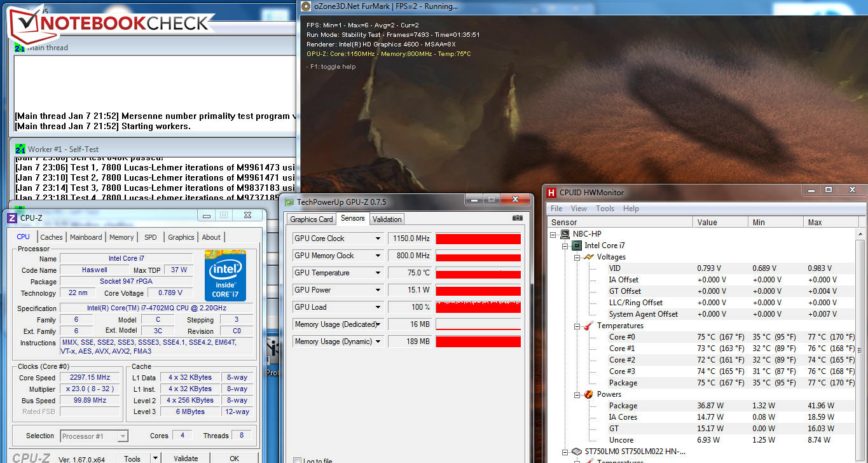
Task: Toggle the Log to file checkbox in GPU-Z
Action: pyautogui.click(x=297, y=460)
